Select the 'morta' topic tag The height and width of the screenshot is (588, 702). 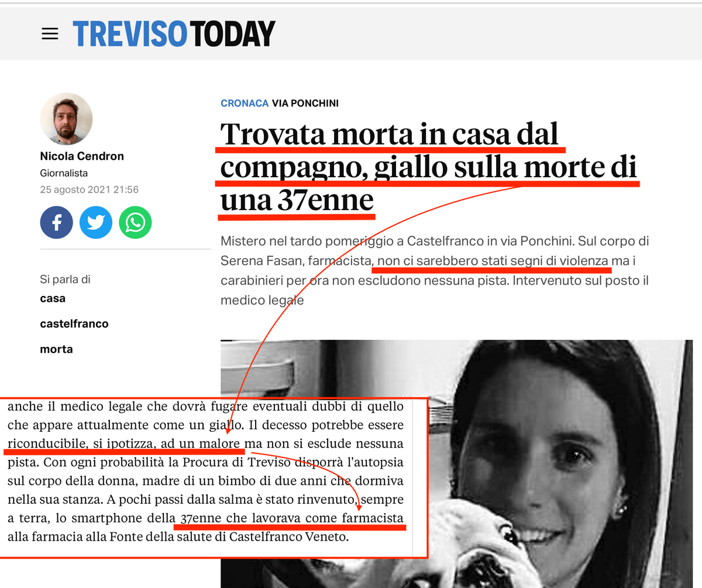point(56,349)
